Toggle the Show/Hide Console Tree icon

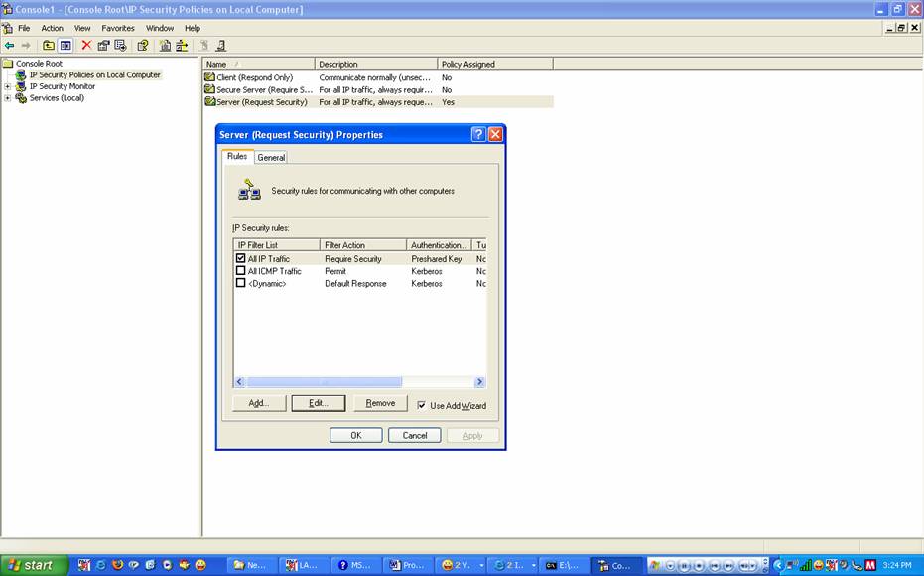click(x=66, y=45)
